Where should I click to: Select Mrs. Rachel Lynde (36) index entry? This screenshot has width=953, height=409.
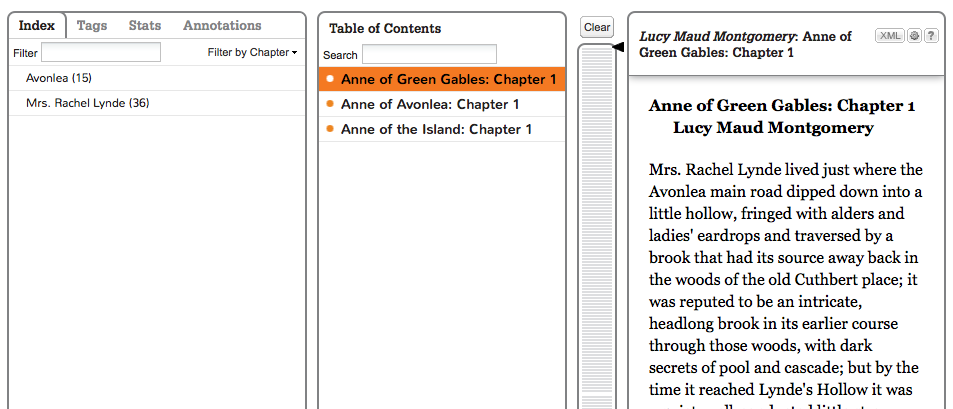(157, 103)
